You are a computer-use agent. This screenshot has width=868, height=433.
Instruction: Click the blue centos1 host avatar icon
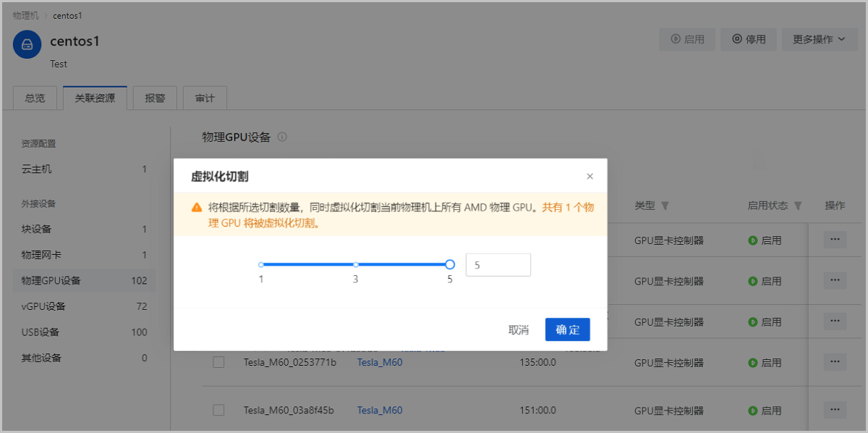[27, 44]
